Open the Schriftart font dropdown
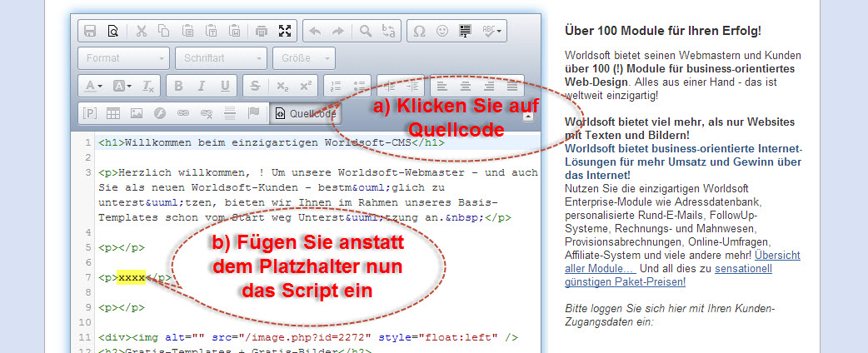The width and height of the screenshot is (868, 353). (221, 58)
